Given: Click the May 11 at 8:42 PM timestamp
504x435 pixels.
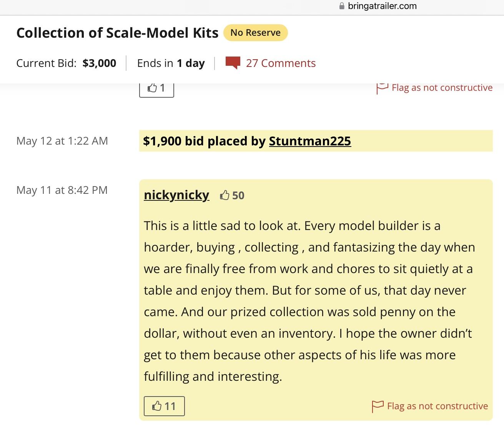Looking at the screenshot, I should (62, 190).
